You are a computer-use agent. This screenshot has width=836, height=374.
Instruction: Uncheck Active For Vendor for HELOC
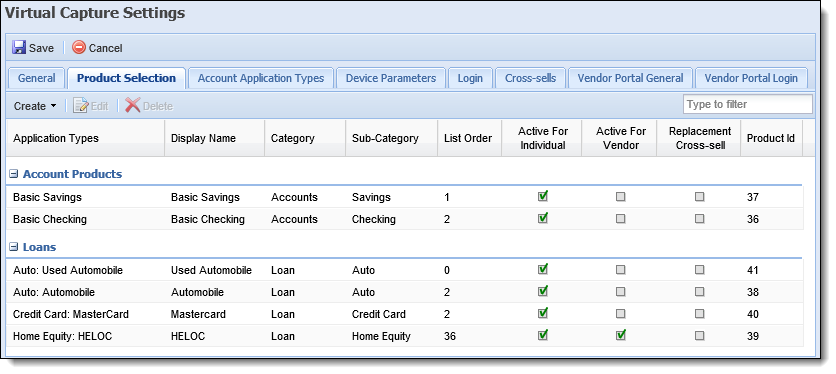tap(621, 335)
